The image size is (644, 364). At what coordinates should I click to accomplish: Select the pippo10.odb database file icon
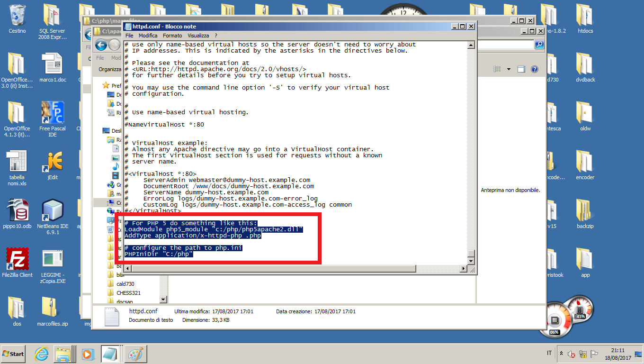click(x=17, y=210)
